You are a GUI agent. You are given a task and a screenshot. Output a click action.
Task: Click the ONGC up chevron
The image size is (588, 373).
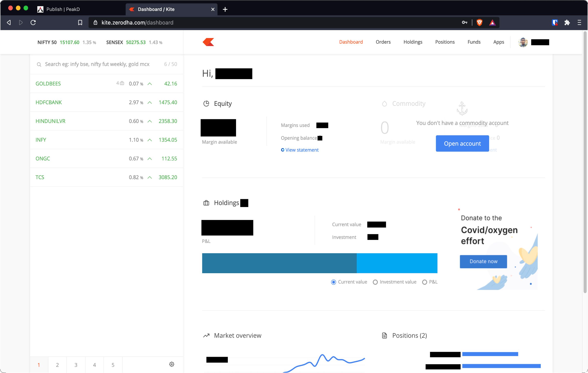[150, 159]
